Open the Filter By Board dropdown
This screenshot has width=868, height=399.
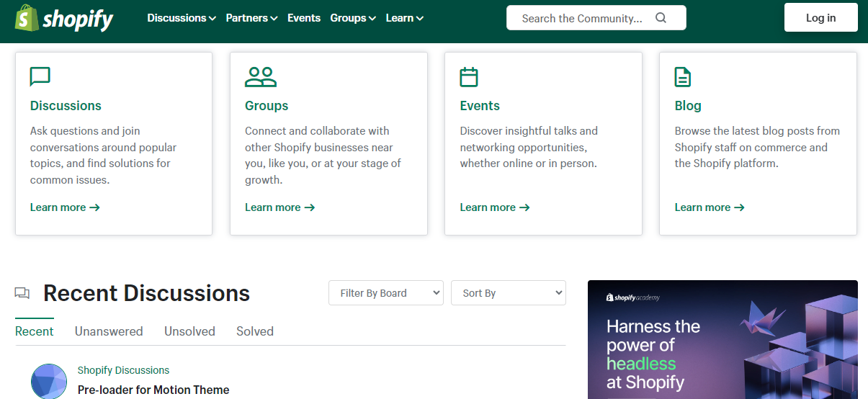point(386,293)
